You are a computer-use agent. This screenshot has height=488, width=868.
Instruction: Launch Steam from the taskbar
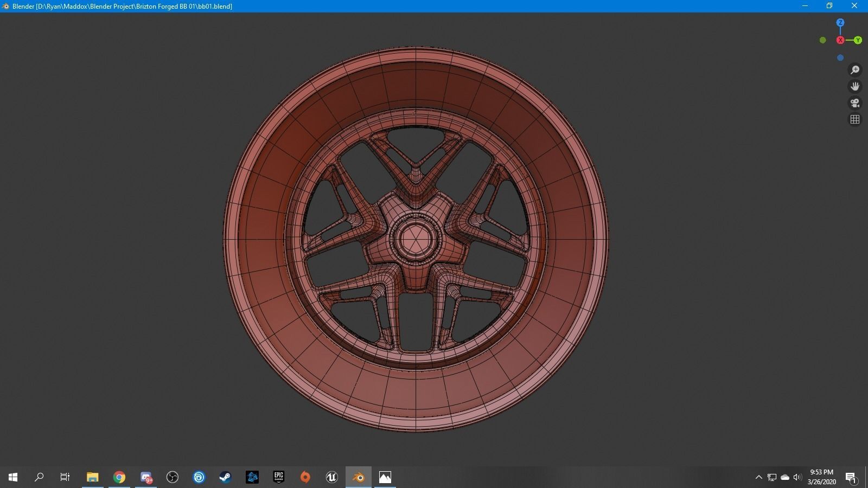[x=225, y=477]
